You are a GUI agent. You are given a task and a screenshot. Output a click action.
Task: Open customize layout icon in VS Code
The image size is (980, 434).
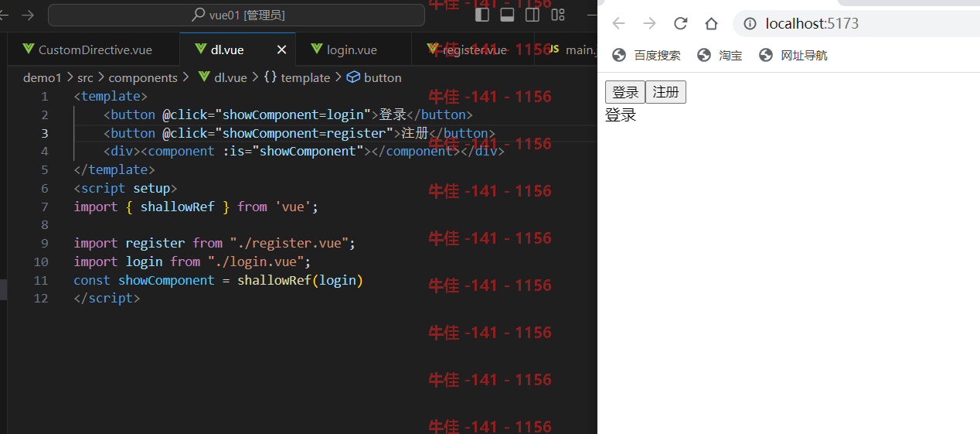pyautogui.click(x=558, y=15)
